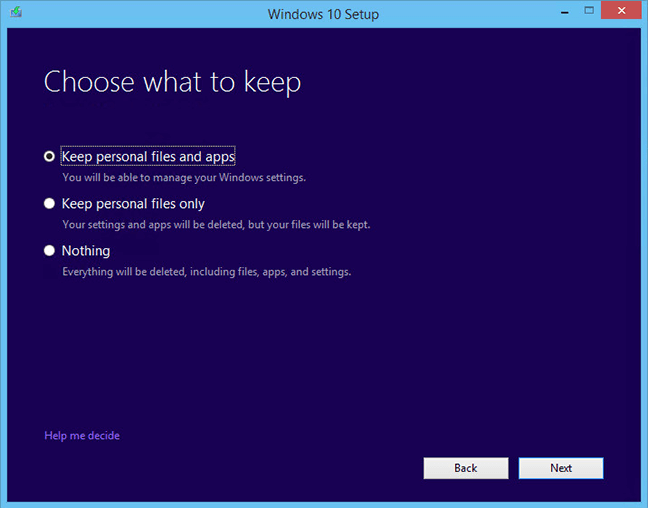648x508 pixels.
Task: Click the Windows 10 Setup title bar icon
Action: pyautogui.click(x=16, y=12)
